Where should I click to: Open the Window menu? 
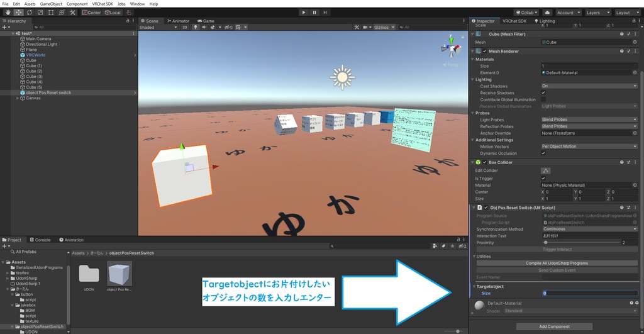pos(137,4)
